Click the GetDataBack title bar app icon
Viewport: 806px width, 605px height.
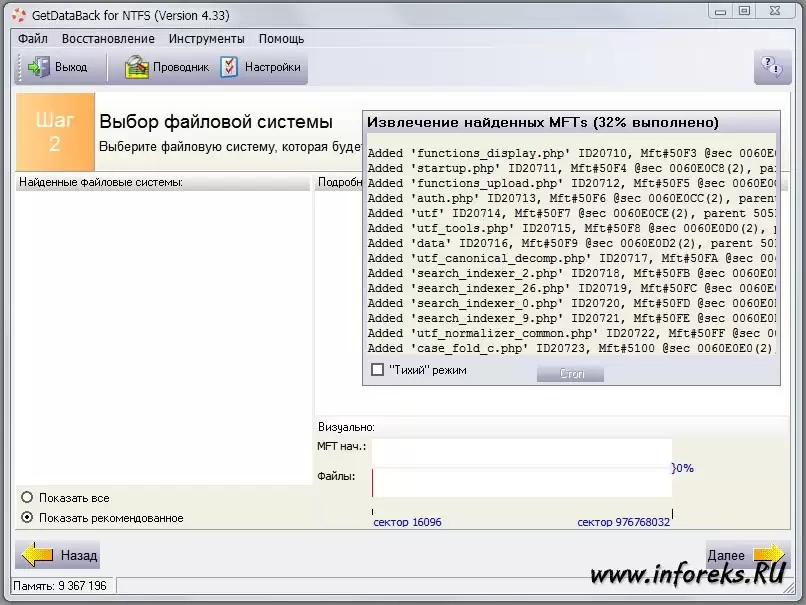coord(19,12)
